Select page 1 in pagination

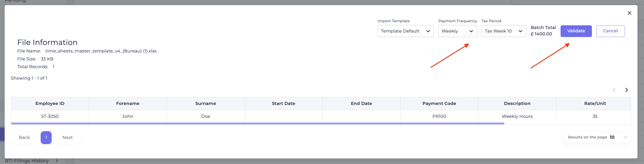(46, 138)
